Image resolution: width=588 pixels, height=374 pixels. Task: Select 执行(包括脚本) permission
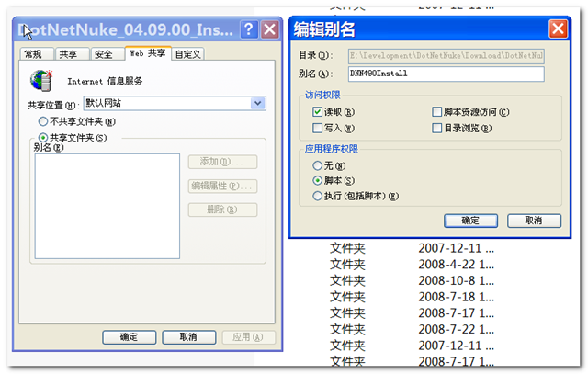(x=317, y=196)
